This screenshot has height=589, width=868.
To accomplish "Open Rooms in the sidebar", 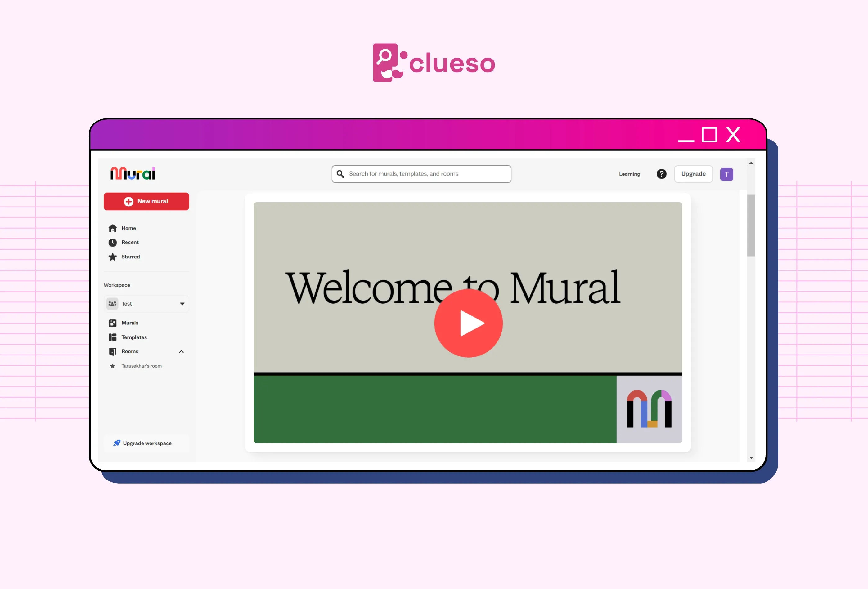I will pos(130,352).
